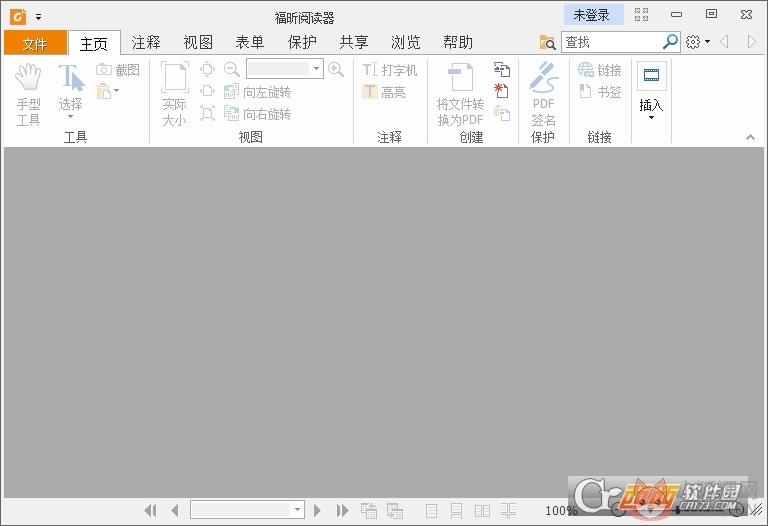Enable continuous facing view mode
This screenshot has height=526, width=768.
[508, 511]
